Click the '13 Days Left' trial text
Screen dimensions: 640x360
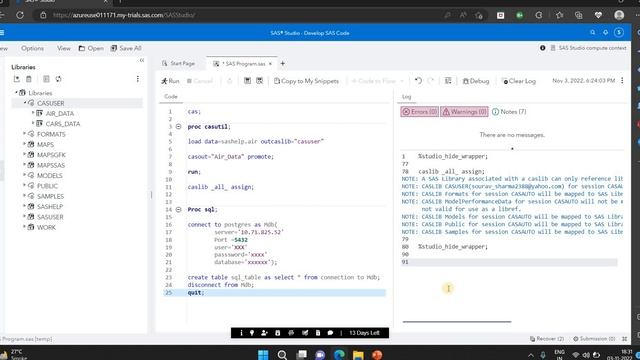[364, 333]
